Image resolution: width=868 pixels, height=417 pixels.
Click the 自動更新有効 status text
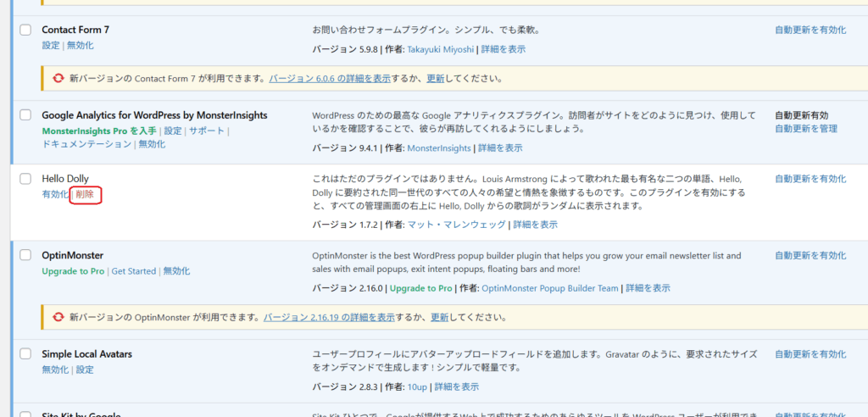(802, 115)
